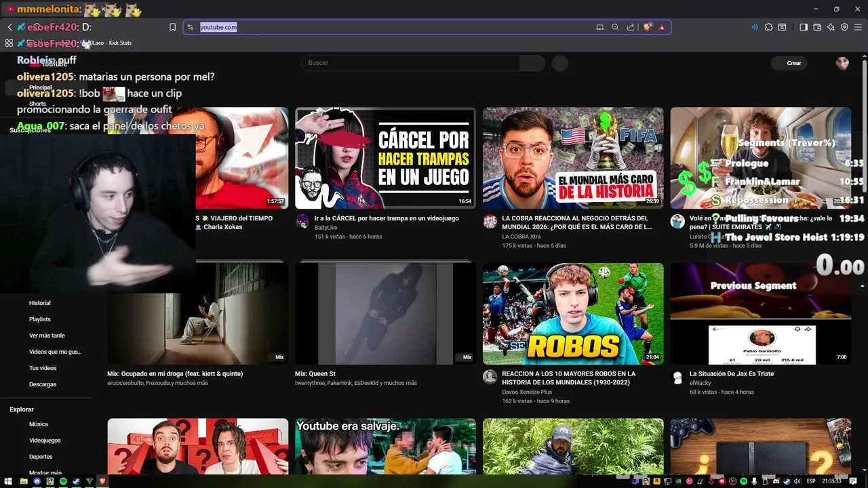Open the zoom magnifier icon in address bar
This screenshot has height=488, width=868.
[x=615, y=27]
